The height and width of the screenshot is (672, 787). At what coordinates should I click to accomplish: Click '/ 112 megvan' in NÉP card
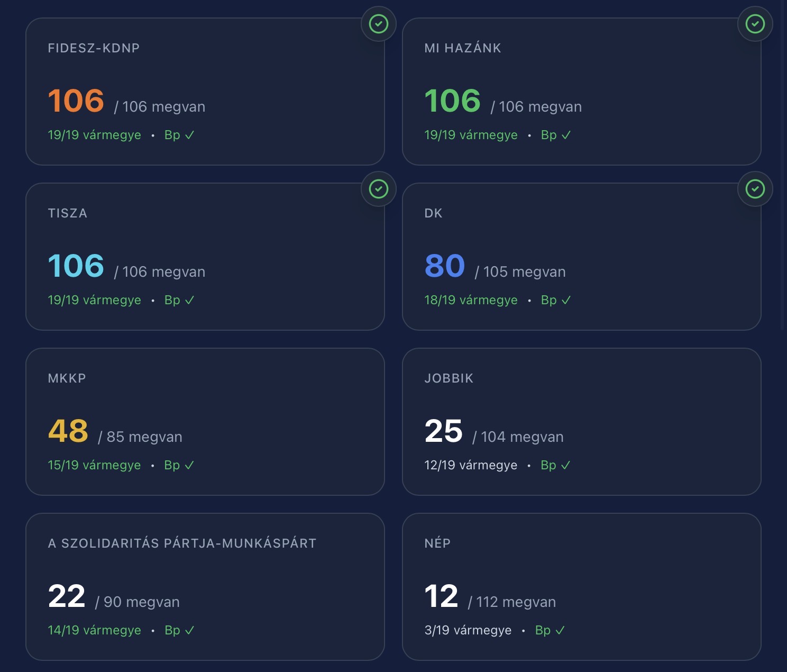[x=512, y=602]
